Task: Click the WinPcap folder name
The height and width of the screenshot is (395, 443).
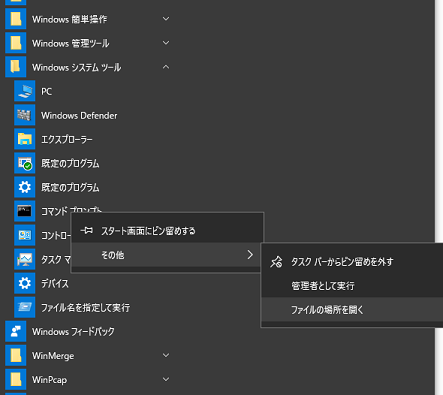Action: click(x=49, y=380)
